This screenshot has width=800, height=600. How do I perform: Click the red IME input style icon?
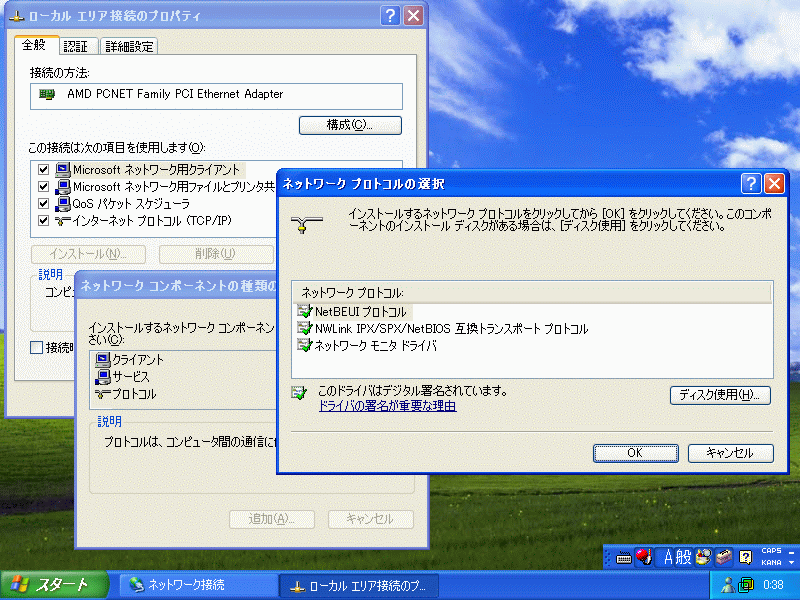point(644,557)
